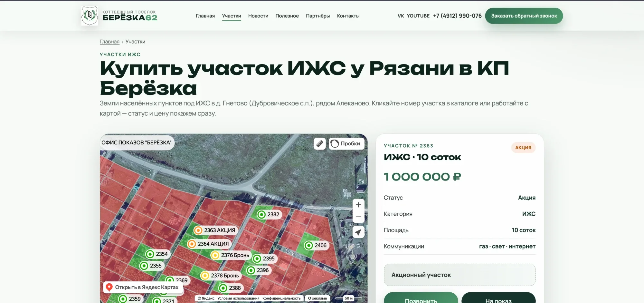Zoom out of the map with minus
The image size is (644, 303).
click(x=358, y=217)
